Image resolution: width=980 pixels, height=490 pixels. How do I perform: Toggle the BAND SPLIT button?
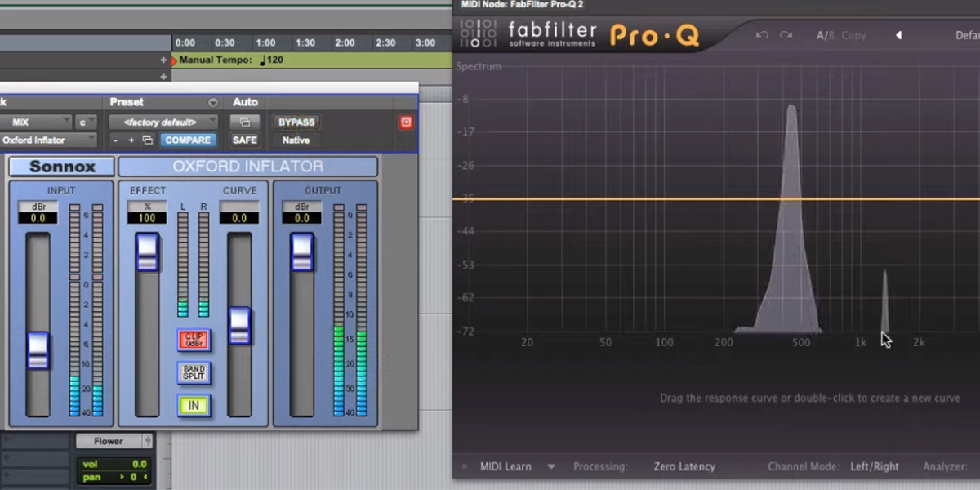[194, 373]
